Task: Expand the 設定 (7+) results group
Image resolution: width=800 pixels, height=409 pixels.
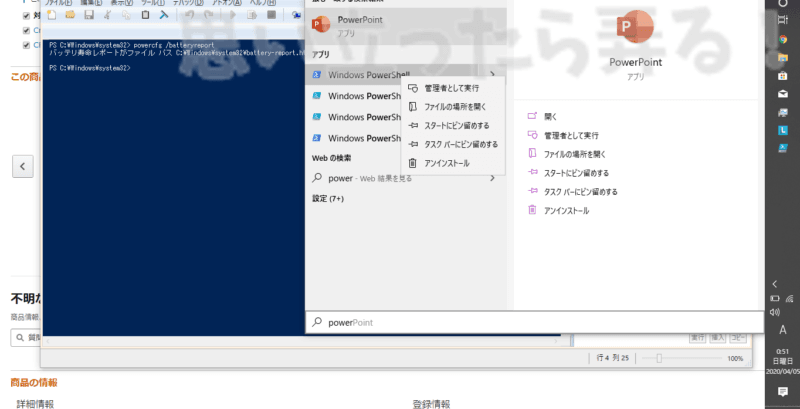Action: tap(328, 198)
